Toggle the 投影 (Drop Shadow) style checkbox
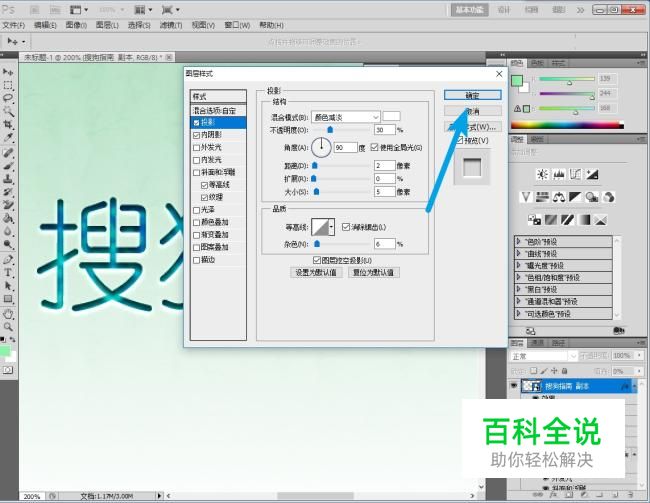The width and height of the screenshot is (650, 503). point(196,123)
